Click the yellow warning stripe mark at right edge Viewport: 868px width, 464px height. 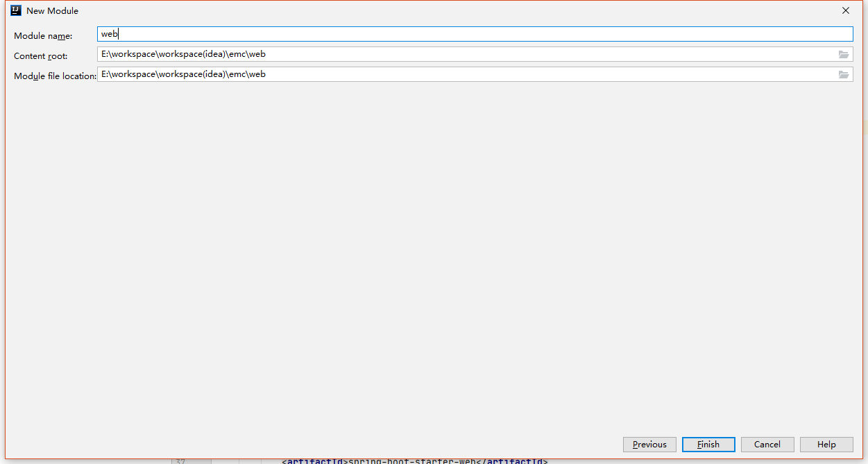pos(865,128)
